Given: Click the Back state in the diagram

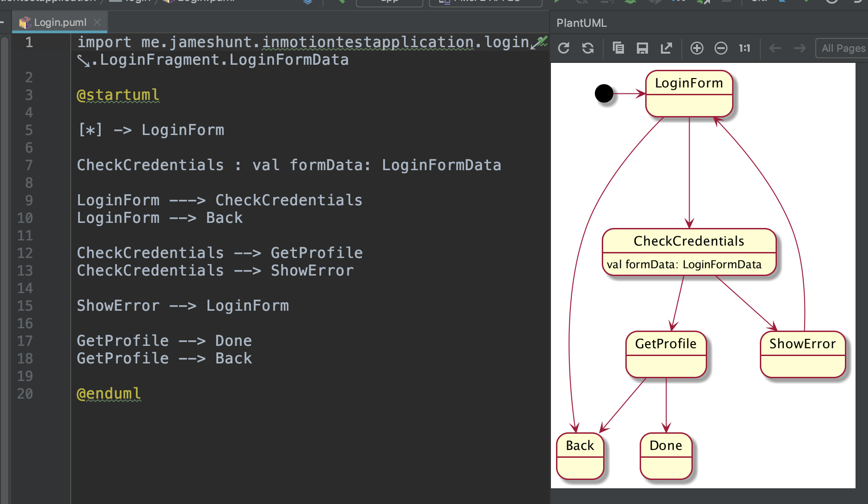Looking at the screenshot, I should [x=580, y=456].
